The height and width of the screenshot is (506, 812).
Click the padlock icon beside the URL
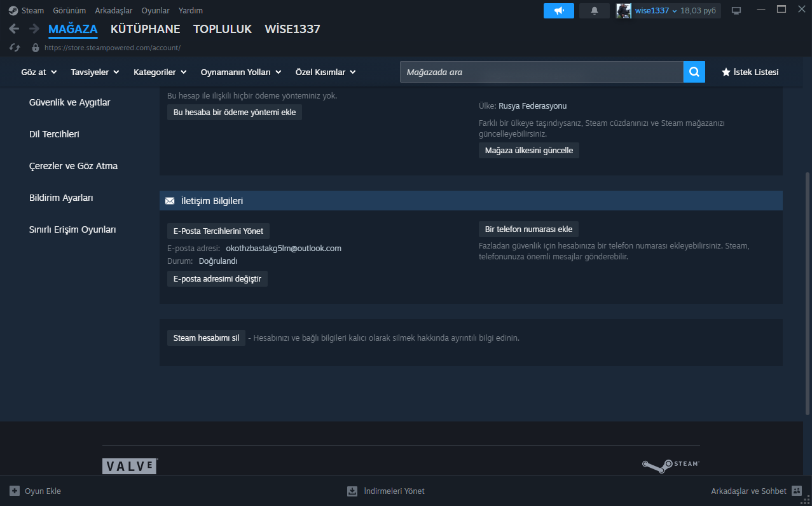pos(36,48)
